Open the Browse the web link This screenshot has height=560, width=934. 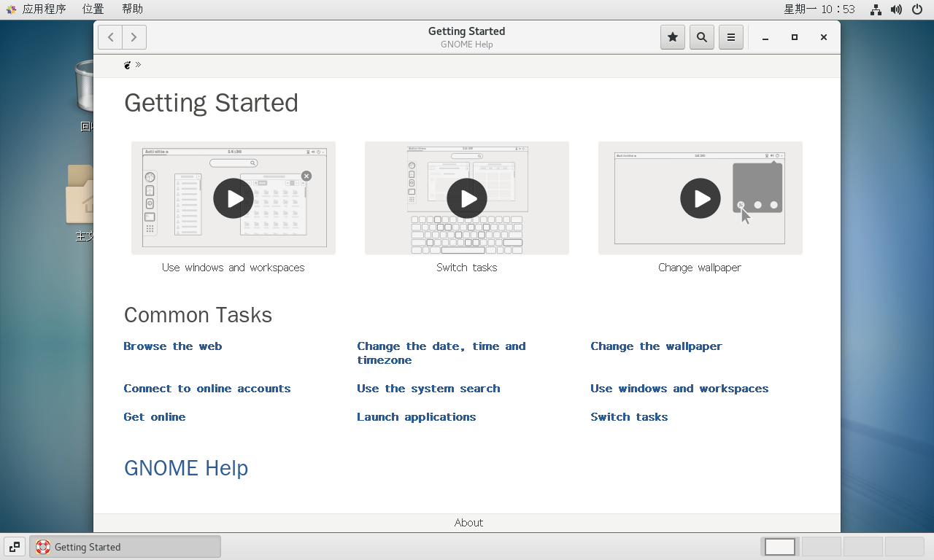[x=173, y=346]
